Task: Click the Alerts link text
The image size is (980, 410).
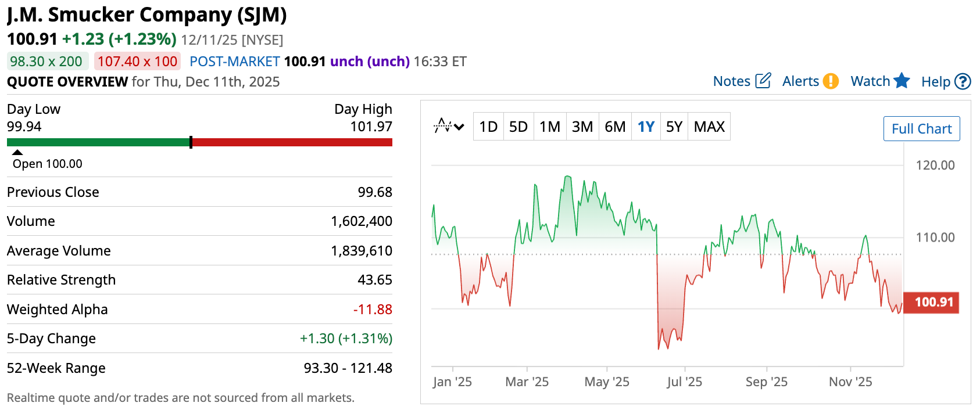Action: click(800, 81)
